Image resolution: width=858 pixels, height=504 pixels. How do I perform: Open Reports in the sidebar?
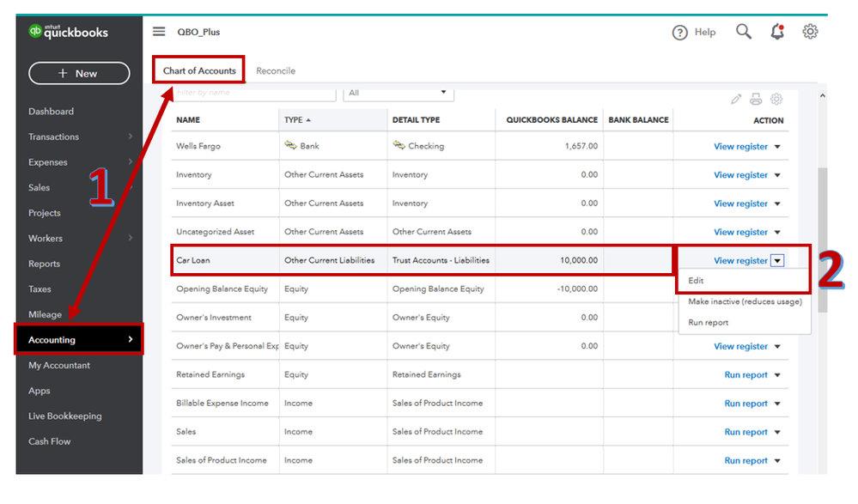click(45, 264)
